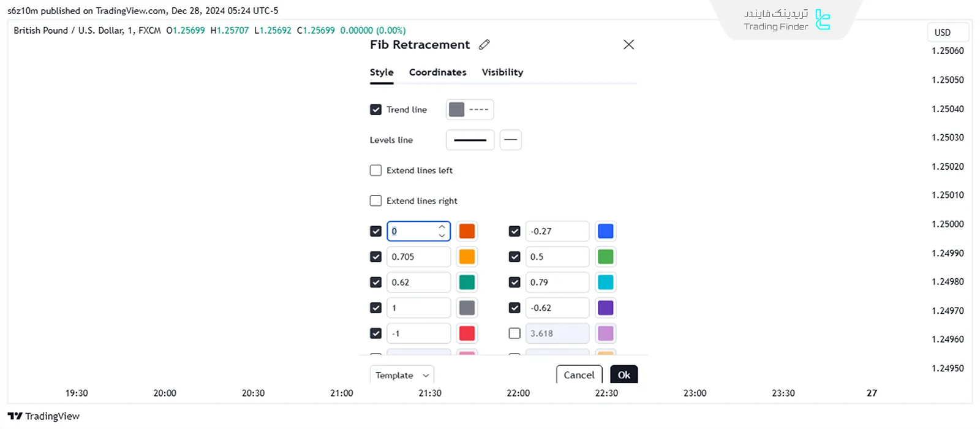Click the Trading Finder logo at top
This screenshot has height=429, width=980.
(787, 20)
